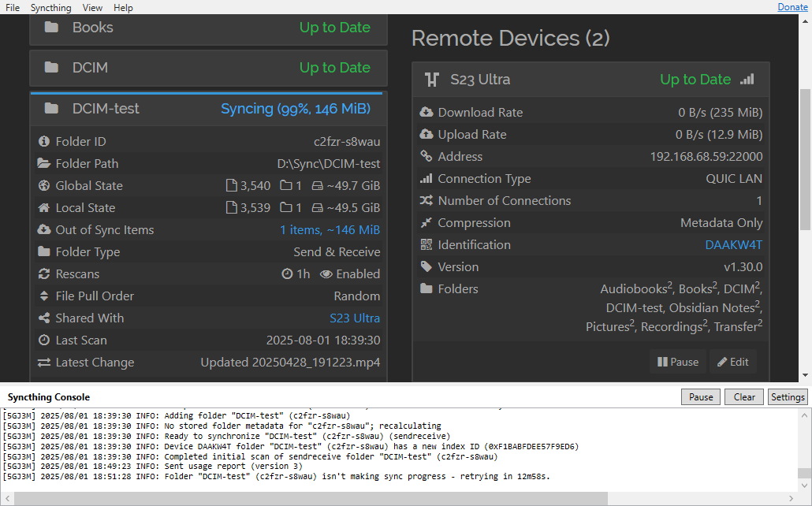Viewport: 812px width, 506px height.
Task: Click the Syncing (99%, 146 MiB) status
Action: pyautogui.click(x=296, y=109)
